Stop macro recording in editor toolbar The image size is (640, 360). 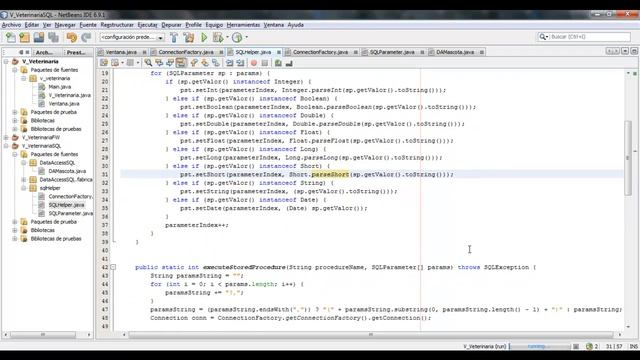[x=265, y=63]
